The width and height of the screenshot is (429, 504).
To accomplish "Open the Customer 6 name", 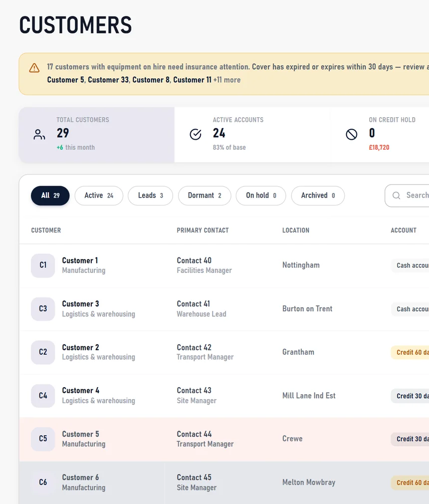I will 80,478.
